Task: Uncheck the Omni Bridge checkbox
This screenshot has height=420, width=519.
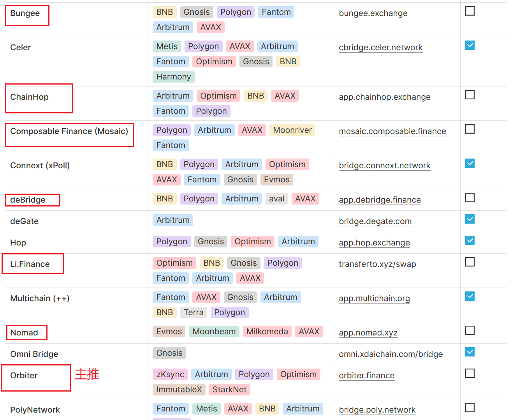Action: 470,352
